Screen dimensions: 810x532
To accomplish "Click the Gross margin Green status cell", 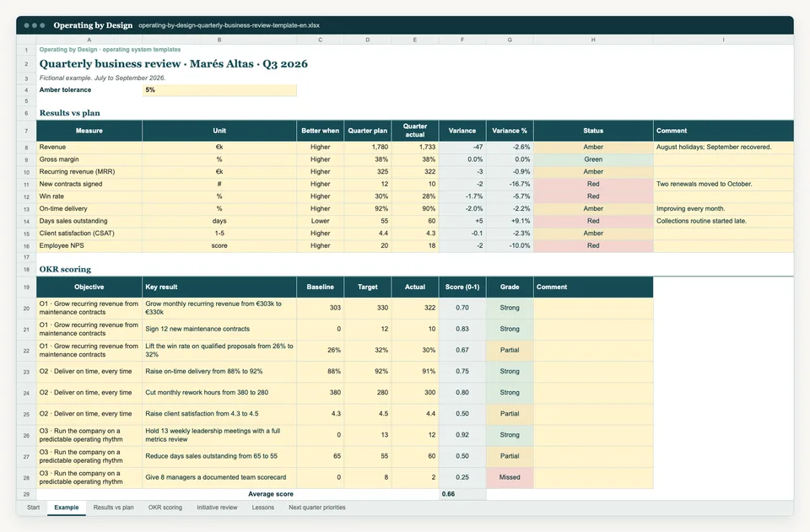I will [x=593, y=159].
